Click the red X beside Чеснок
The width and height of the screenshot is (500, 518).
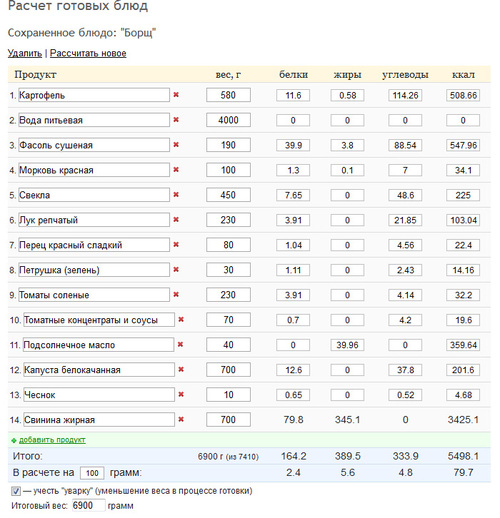click(181, 395)
